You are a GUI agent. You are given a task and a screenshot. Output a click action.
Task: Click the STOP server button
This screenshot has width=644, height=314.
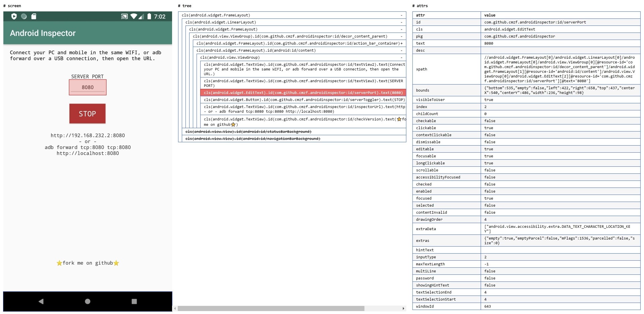[88, 114]
